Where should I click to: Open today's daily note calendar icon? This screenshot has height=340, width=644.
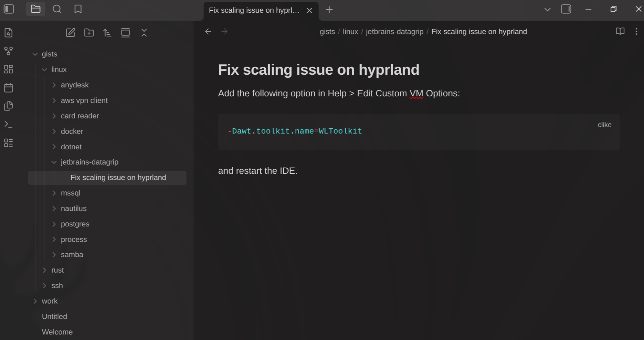9,88
